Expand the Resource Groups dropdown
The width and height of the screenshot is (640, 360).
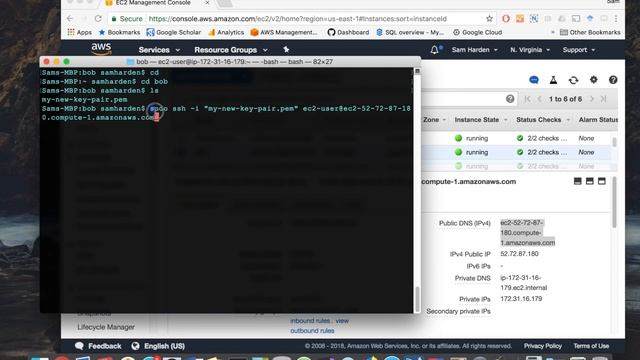[231, 50]
